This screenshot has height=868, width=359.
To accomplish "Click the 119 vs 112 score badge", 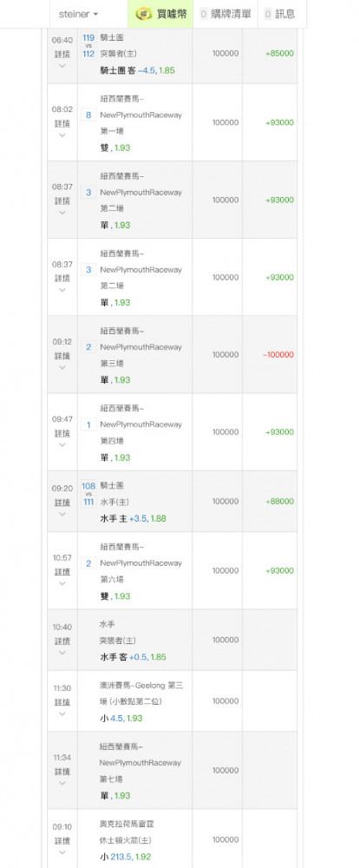I will coord(88,46).
